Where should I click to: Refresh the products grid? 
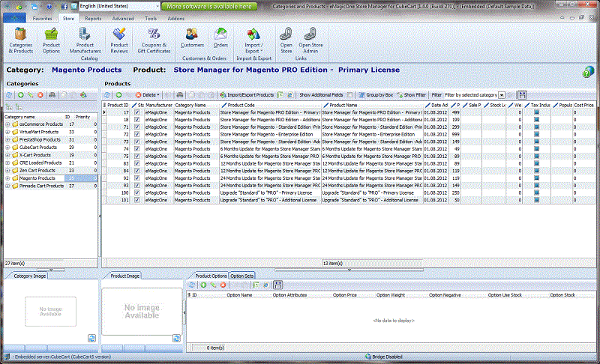(107, 95)
